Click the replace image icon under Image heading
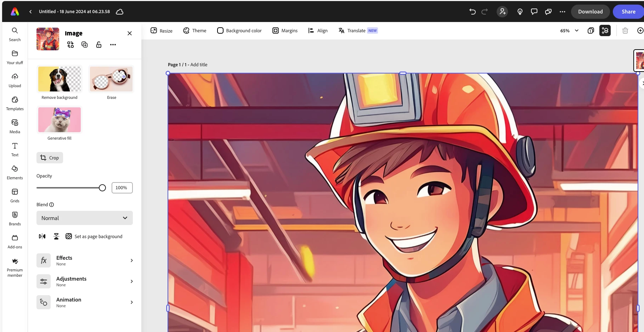The image size is (644, 332). [70, 45]
